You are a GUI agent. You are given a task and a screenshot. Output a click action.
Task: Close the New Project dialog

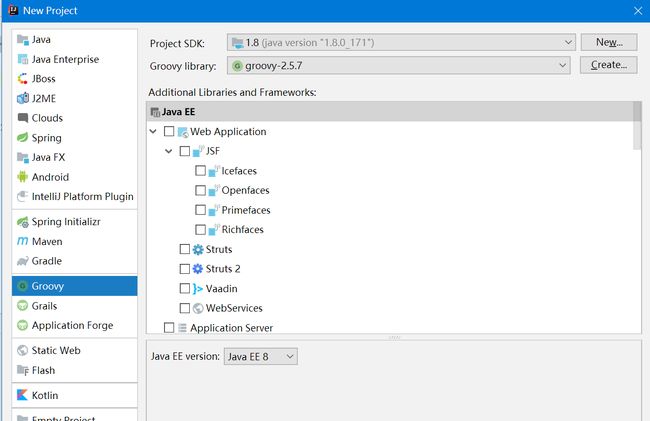click(x=638, y=11)
